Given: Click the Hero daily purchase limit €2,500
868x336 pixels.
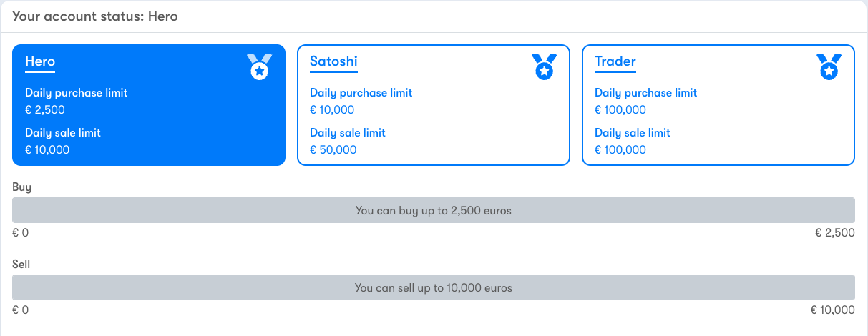Looking at the screenshot, I should [45, 110].
